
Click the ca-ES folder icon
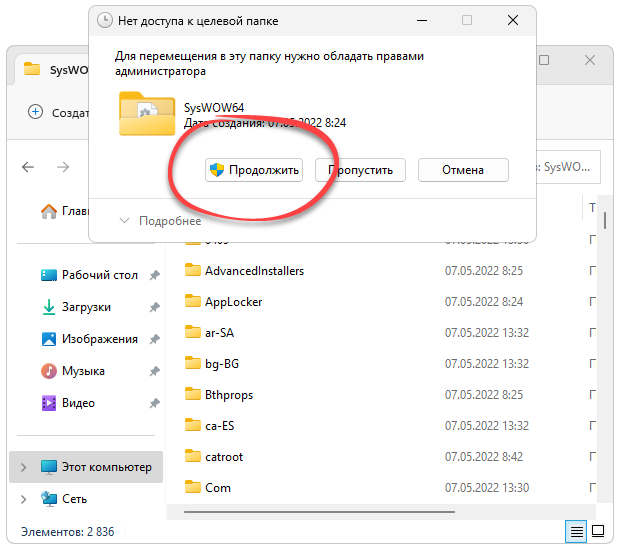click(x=193, y=425)
